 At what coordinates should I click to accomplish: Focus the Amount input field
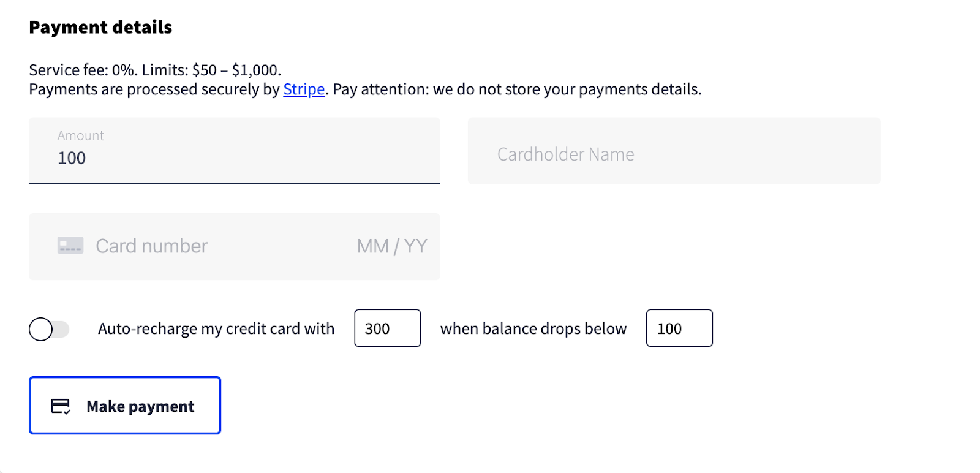(x=235, y=151)
